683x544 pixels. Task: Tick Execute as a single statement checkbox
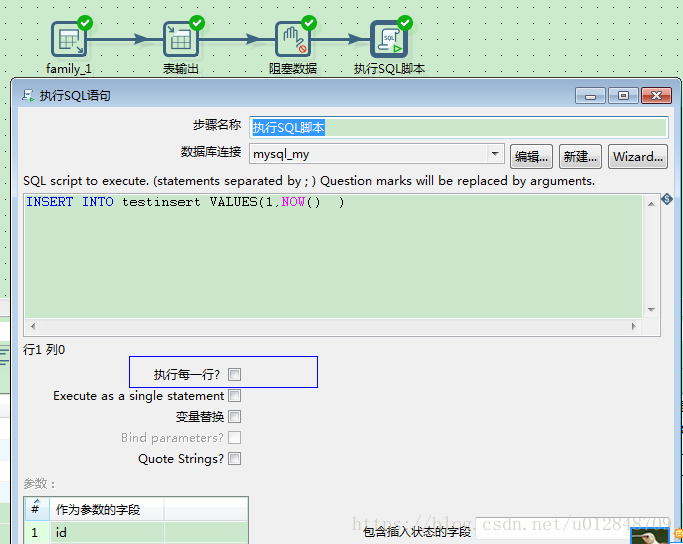pyautogui.click(x=234, y=395)
